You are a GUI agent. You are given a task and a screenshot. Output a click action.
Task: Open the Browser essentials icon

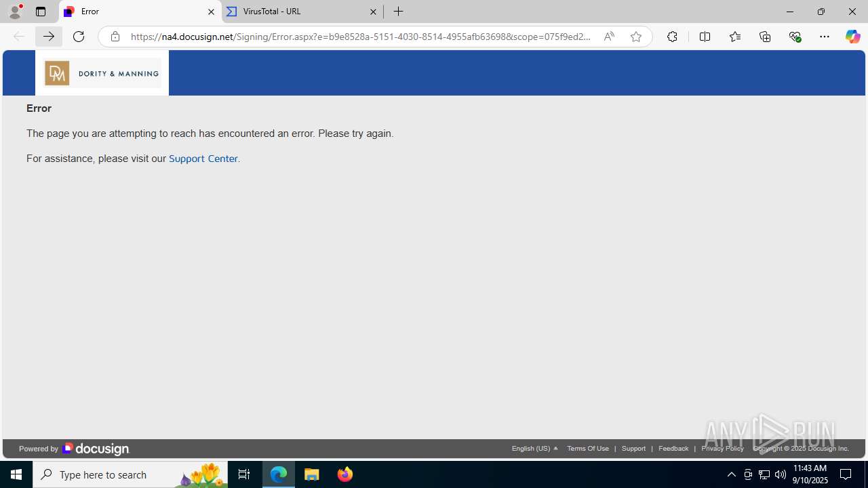click(795, 37)
